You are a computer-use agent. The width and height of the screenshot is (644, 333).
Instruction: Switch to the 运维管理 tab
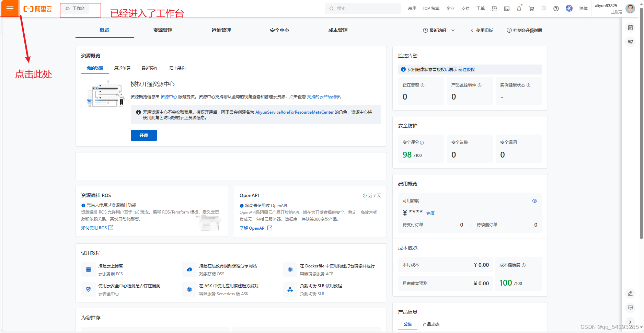pyautogui.click(x=221, y=30)
